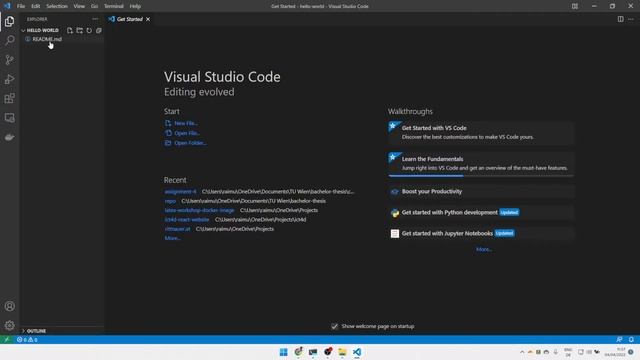Screen dimensions: 640x360
Task: Click the New File... link
Action: 186,123
